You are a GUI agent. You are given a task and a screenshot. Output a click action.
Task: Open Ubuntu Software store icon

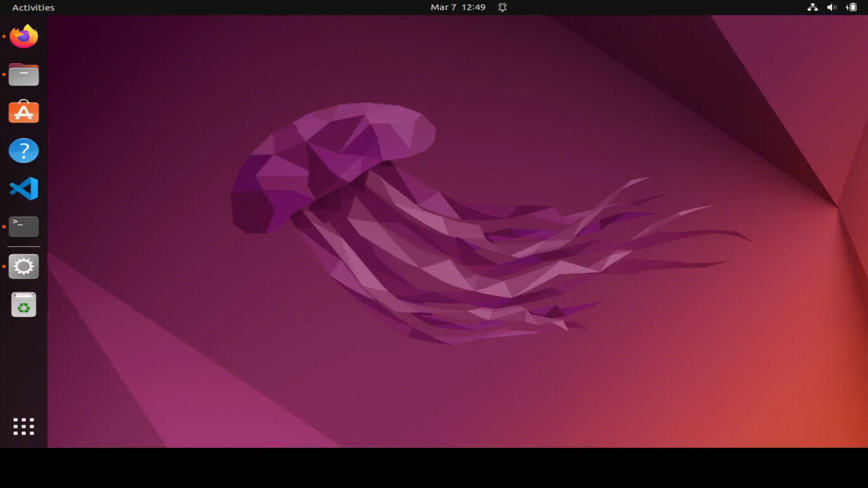click(24, 112)
